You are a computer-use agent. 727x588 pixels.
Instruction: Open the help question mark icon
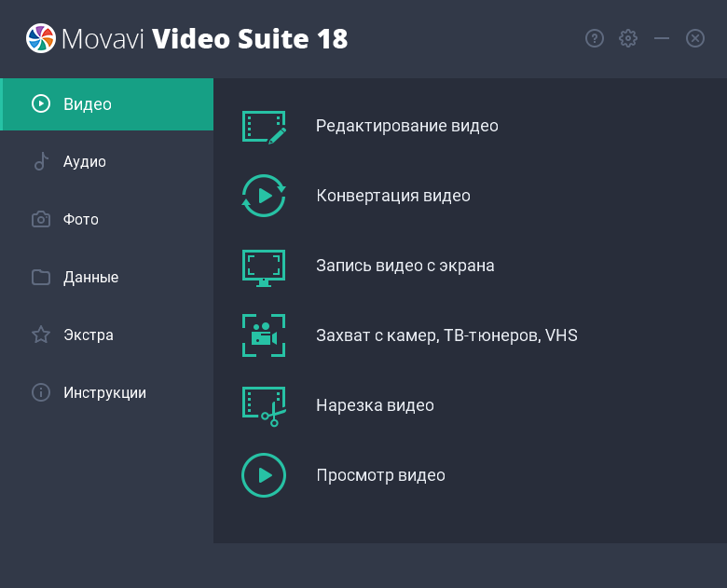tap(595, 38)
